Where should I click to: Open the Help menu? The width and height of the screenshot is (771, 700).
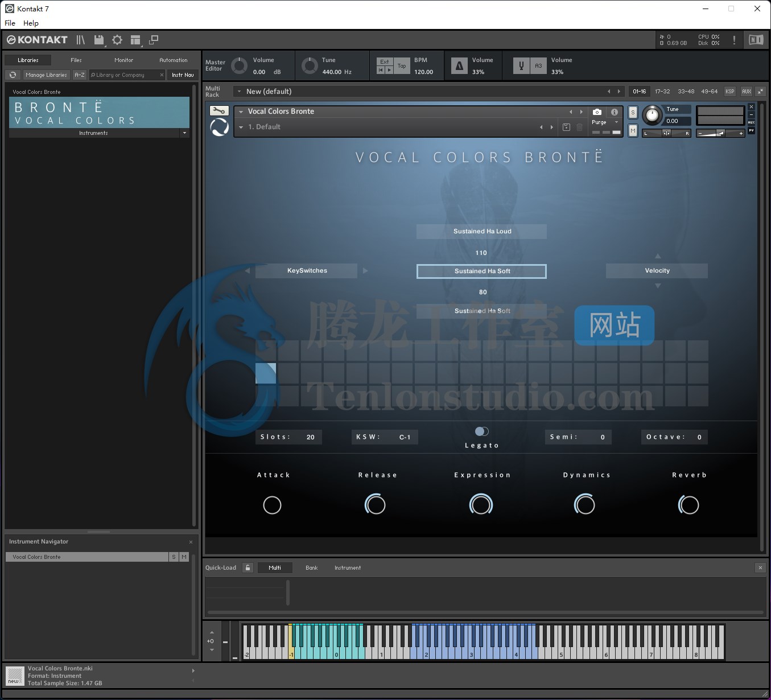(x=31, y=23)
